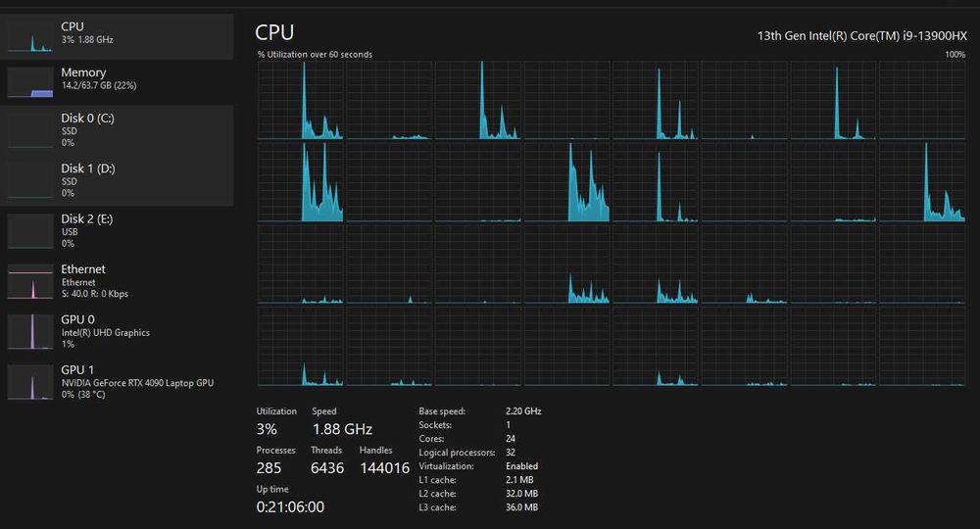Screen dimensions: 980x529
Task: Click the Up time value 0:21:06:00
Action: pyautogui.click(x=290, y=506)
